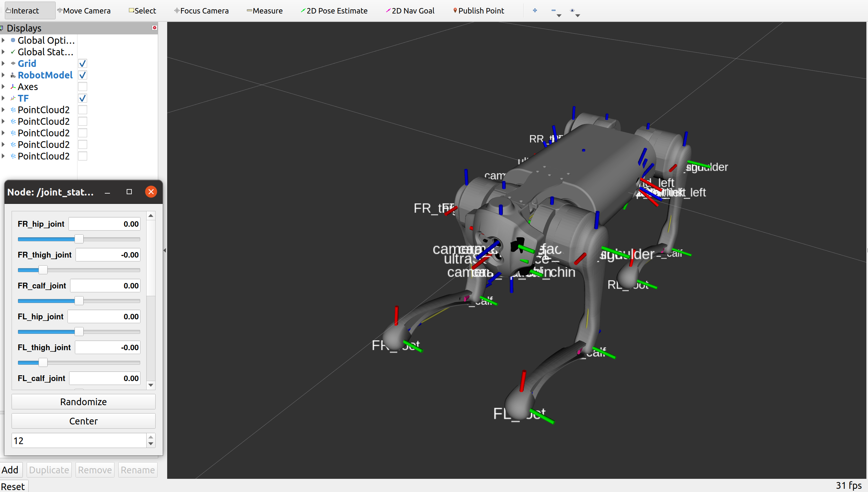This screenshot has height=492, width=868.
Task: Select the Interact tool
Action: point(22,11)
